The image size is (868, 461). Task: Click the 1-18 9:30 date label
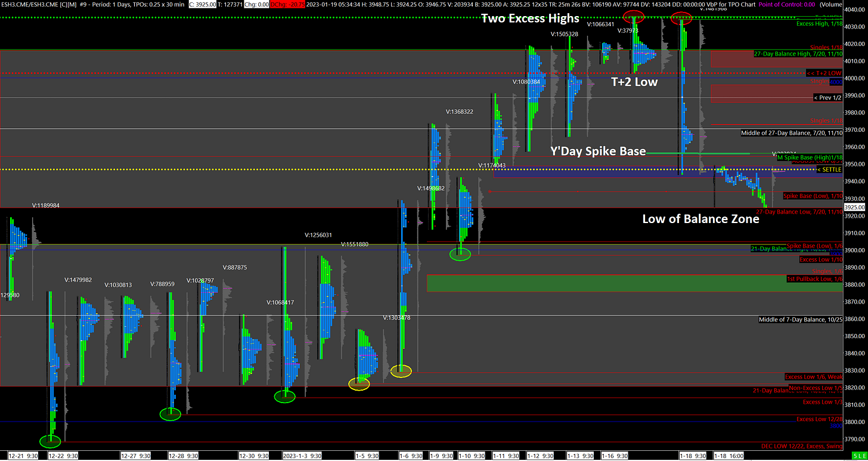[693, 456]
